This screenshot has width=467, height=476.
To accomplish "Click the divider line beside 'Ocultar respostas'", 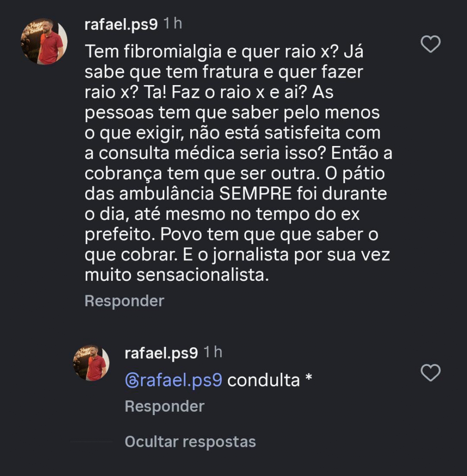I will click(x=92, y=442).
